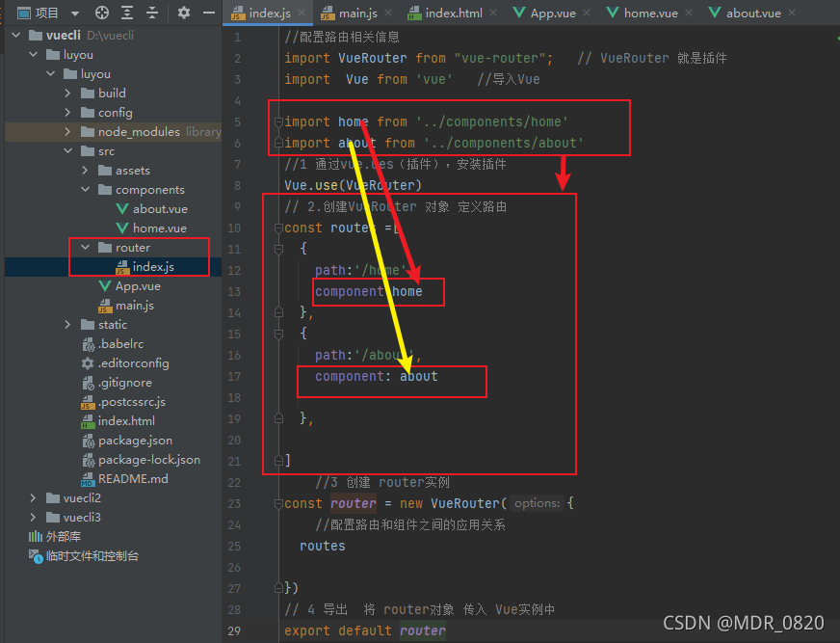Click the "vue-router" string on line 2
Viewport: 840px width, 643px height.
pyautogui.click(x=500, y=58)
